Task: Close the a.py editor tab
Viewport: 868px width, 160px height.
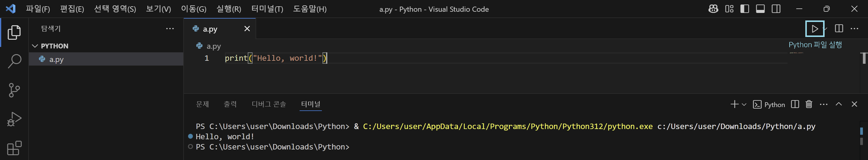Action: click(247, 29)
